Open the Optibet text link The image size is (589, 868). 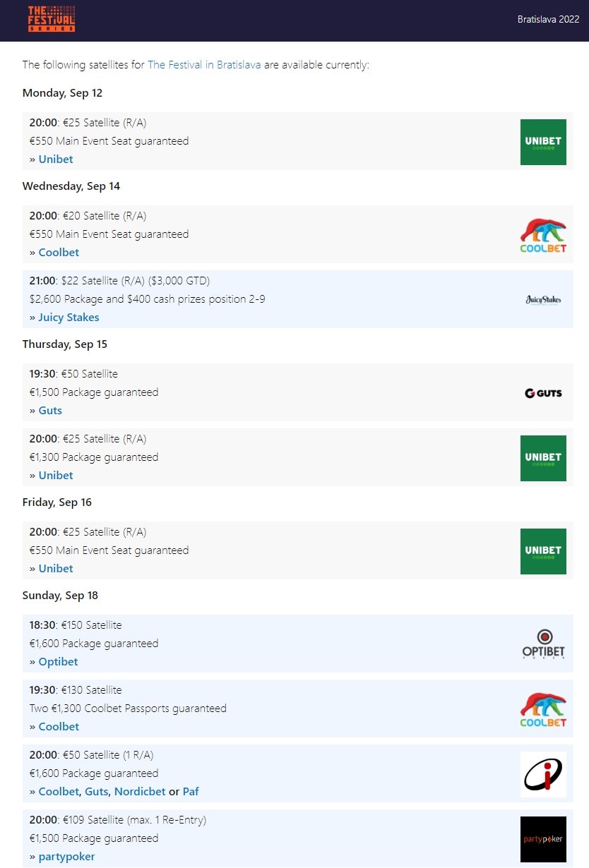tap(58, 662)
